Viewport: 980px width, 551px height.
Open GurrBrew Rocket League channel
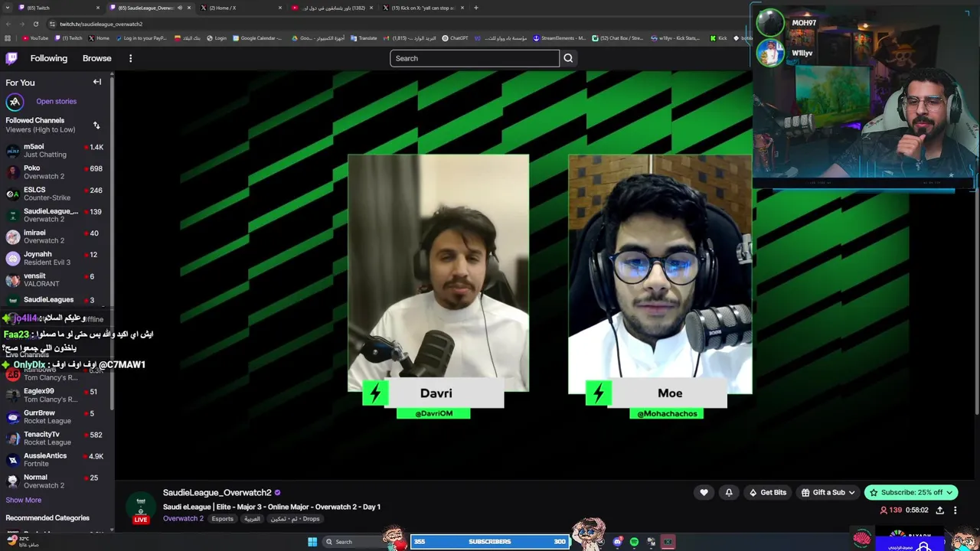tap(55, 416)
